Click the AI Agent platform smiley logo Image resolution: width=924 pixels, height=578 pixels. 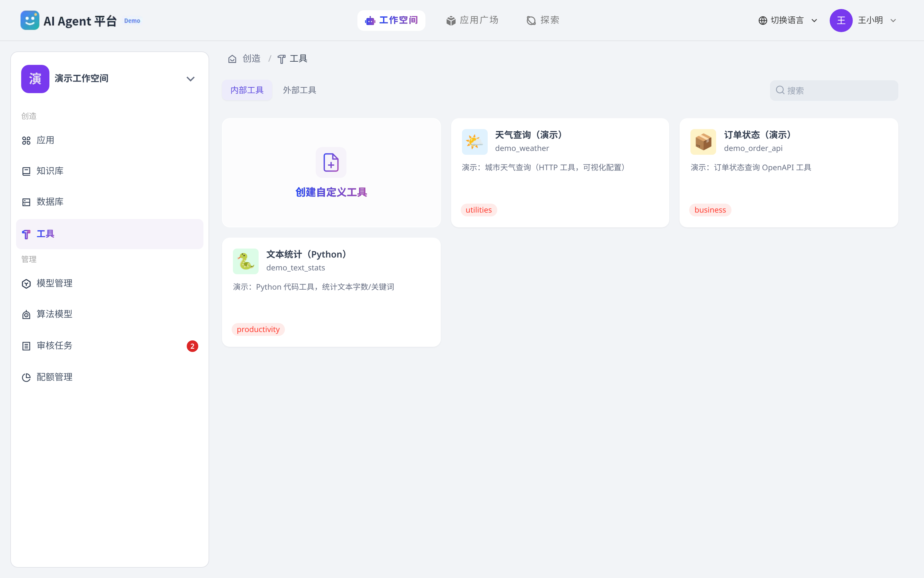click(x=30, y=20)
